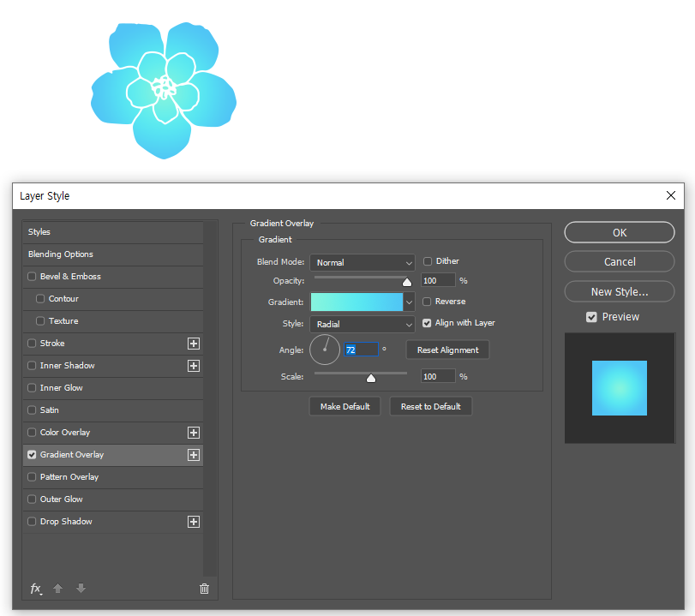Click the Scale percentage field
The height and width of the screenshot is (616, 695).
[438, 376]
